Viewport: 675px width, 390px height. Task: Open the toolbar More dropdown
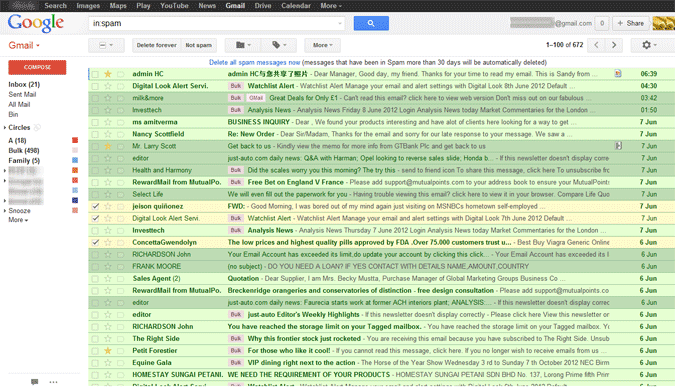(322, 45)
